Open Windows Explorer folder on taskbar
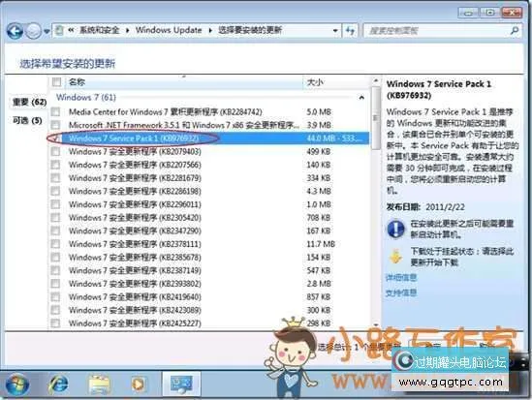The height and width of the screenshot is (400, 532). point(99,385)
